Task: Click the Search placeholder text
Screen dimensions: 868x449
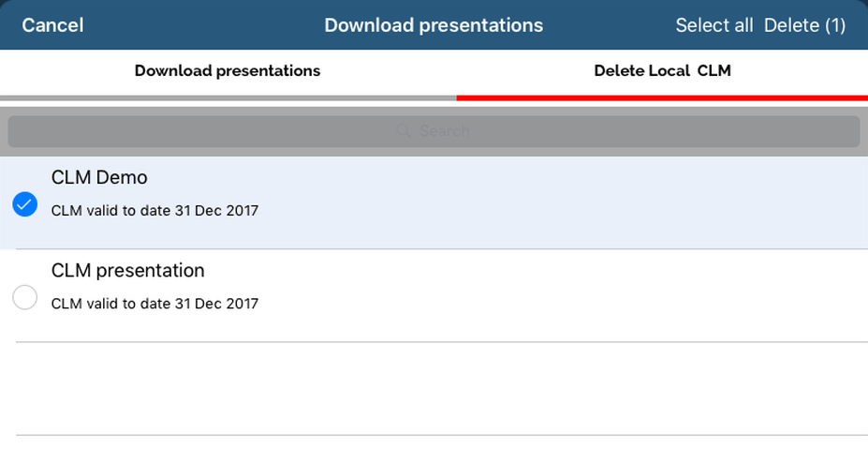Action: (x=445, y=131)
